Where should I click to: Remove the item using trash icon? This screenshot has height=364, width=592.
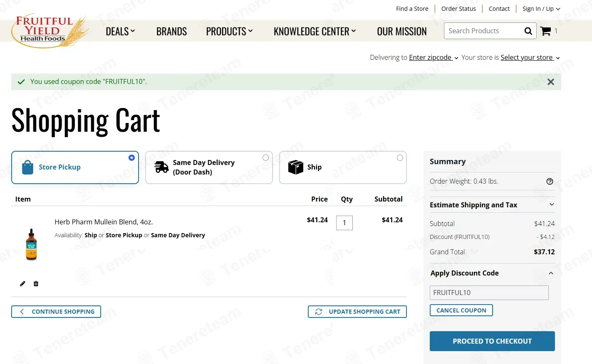point(36,283)
